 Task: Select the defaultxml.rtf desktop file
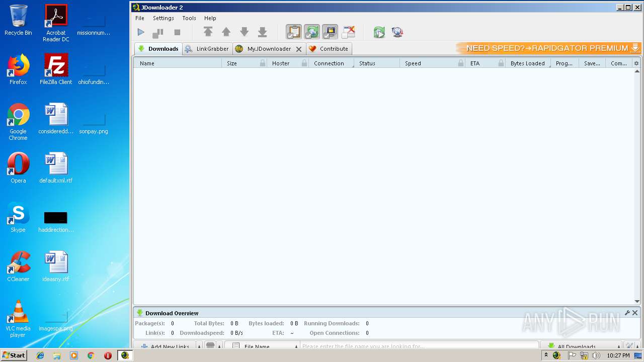56,168
